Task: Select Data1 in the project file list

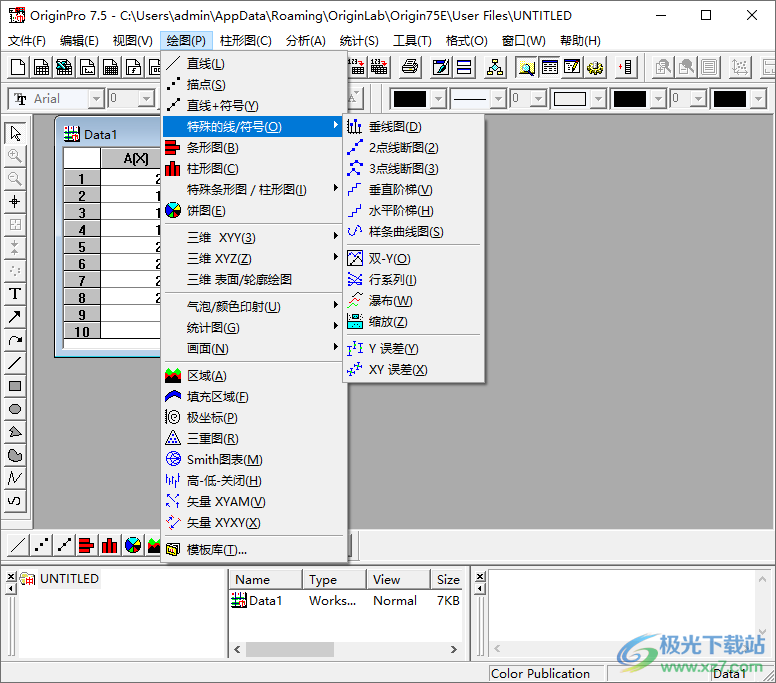Action: (257, 601)
